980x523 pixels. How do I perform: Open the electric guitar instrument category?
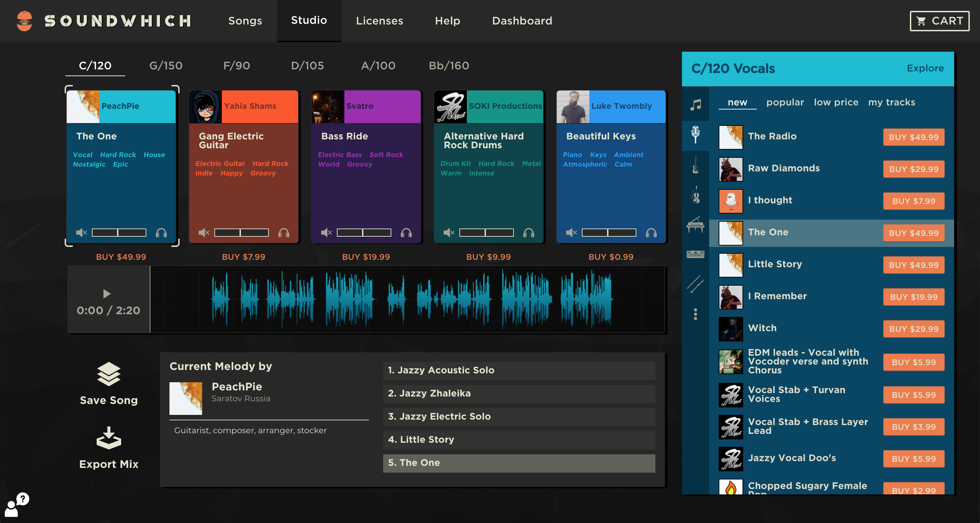(x=695, y=165)
